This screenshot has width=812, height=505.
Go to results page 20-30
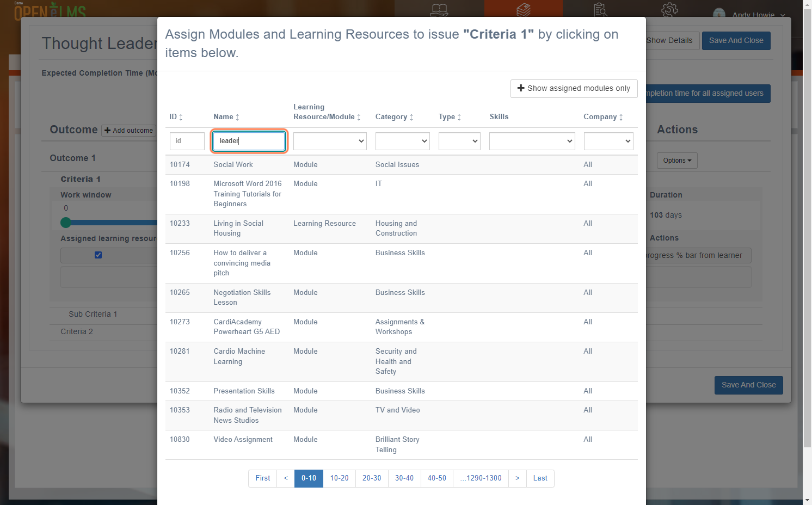pos(372,478)
